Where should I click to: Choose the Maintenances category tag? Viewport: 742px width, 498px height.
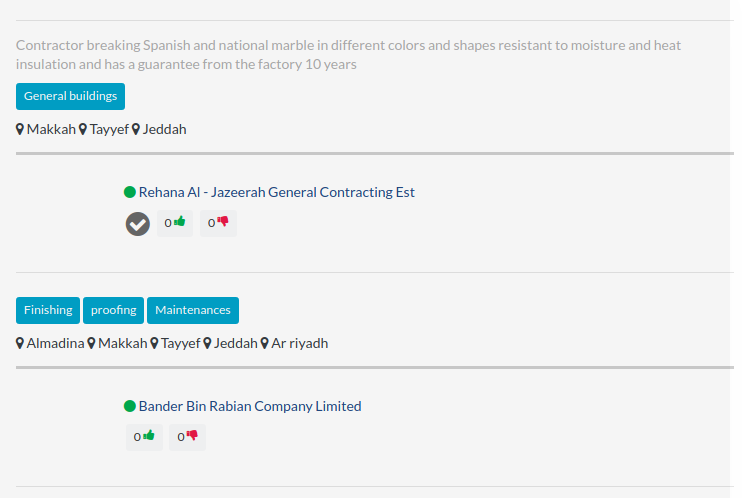193,311
